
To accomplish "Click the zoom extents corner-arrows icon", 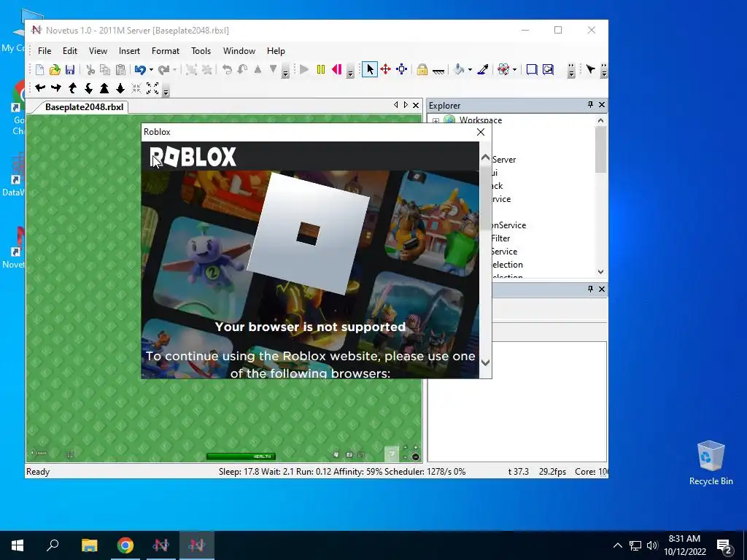I will pos(152,88).
